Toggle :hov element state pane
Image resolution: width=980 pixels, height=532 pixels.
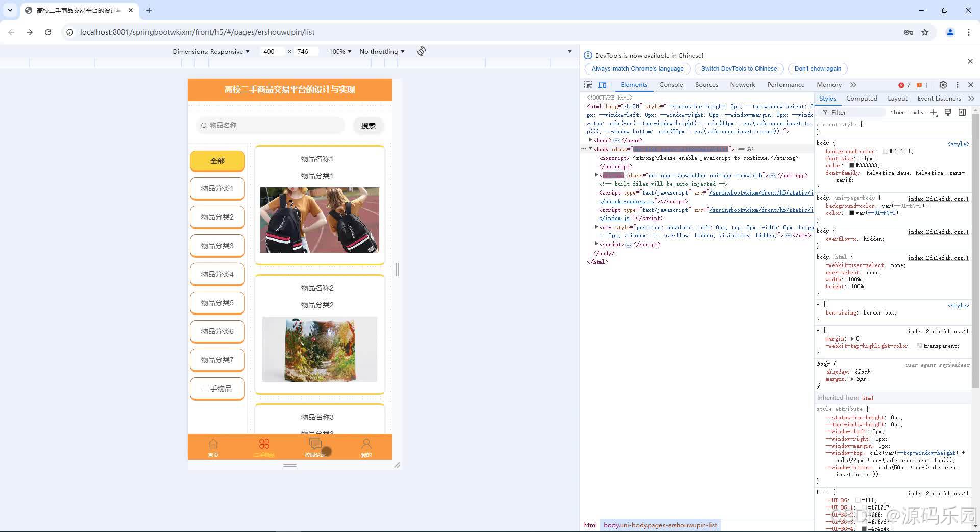898,112
